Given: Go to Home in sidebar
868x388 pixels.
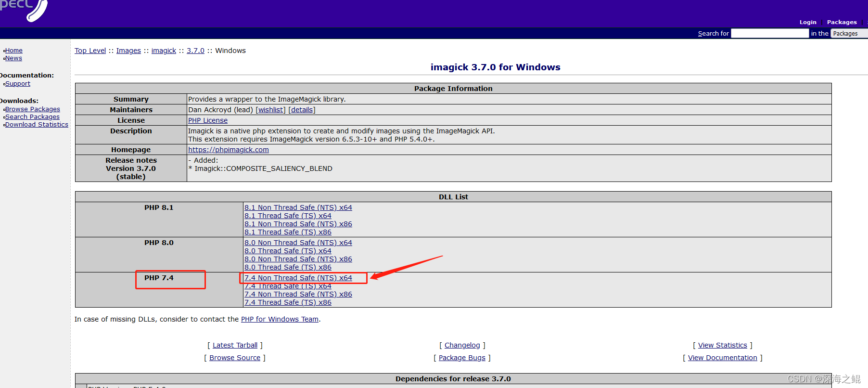Looking at the screenshot, I should (x=14, y=51).
